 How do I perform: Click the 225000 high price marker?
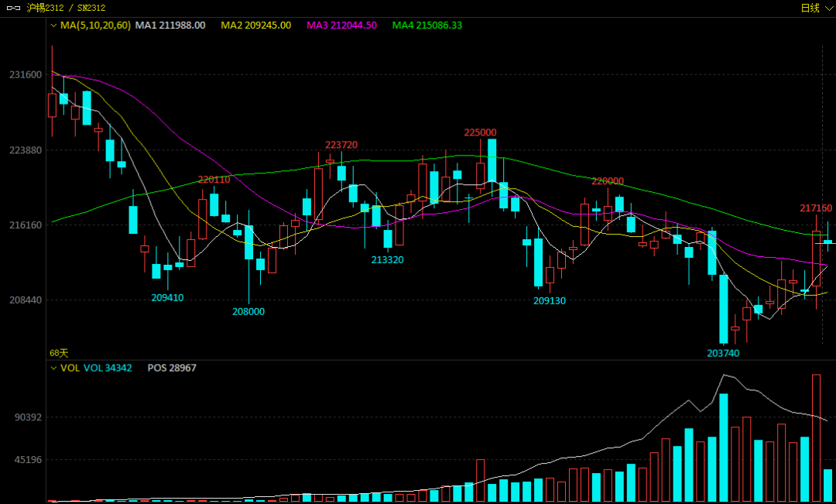[480, 132]
